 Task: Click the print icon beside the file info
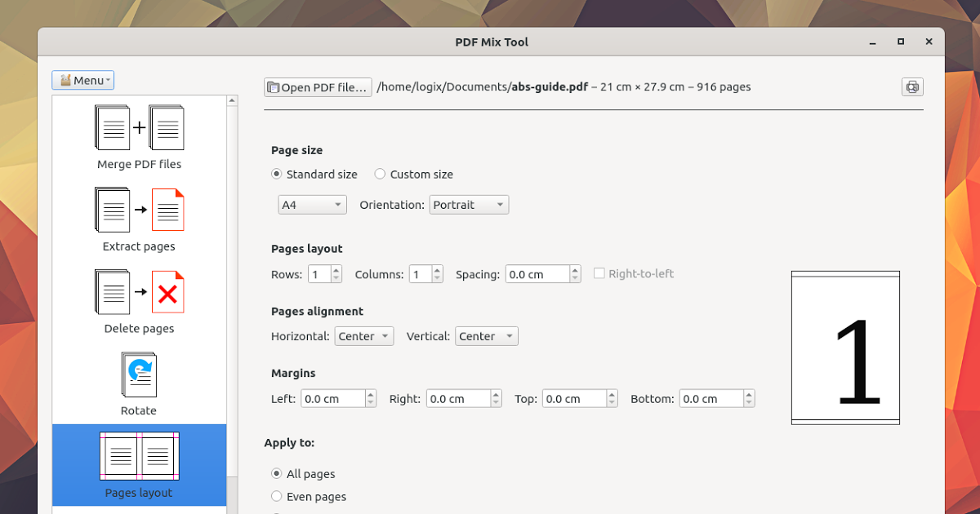pos(912,86)
